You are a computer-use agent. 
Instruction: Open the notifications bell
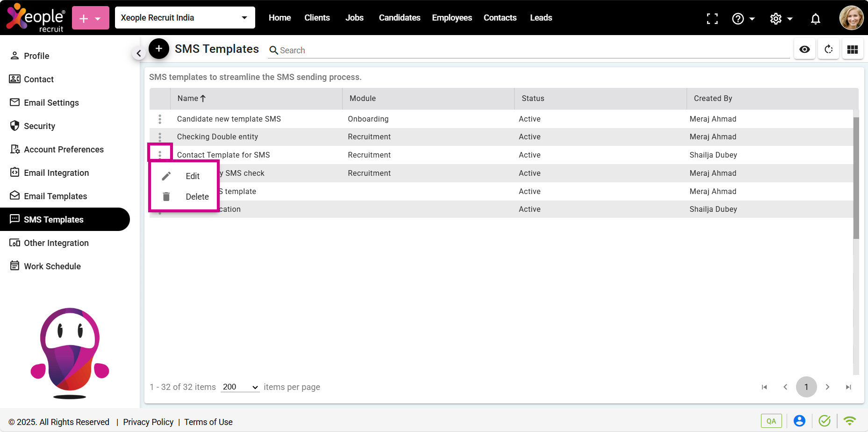coord(815,19)
